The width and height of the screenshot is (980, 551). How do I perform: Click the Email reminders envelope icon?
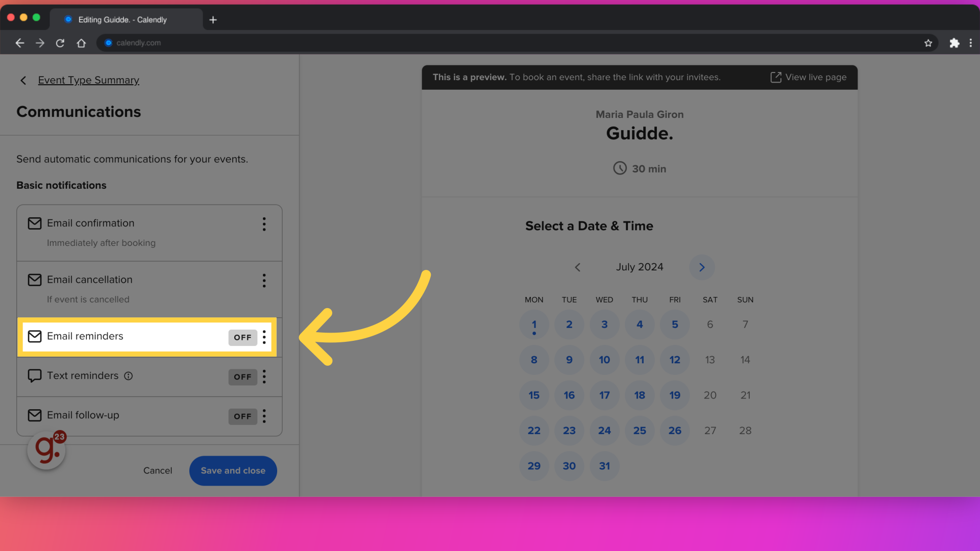34,336
